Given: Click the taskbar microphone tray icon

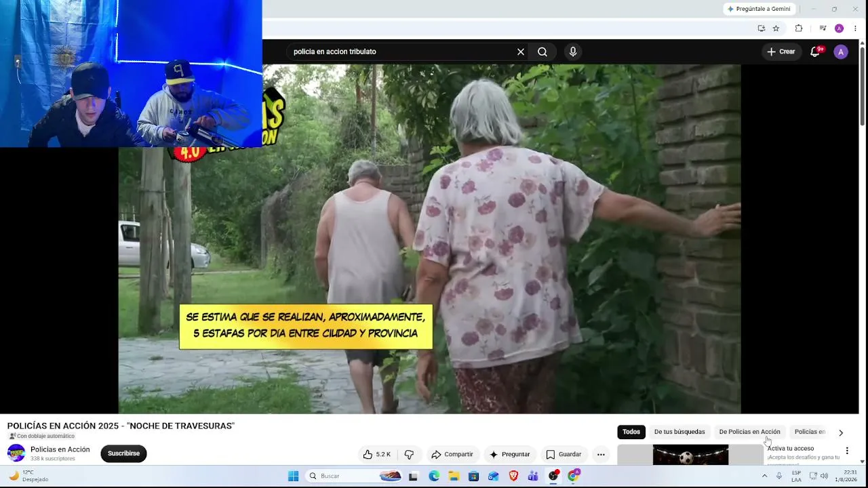Looking at the screenshot, I should click(779, 476).
